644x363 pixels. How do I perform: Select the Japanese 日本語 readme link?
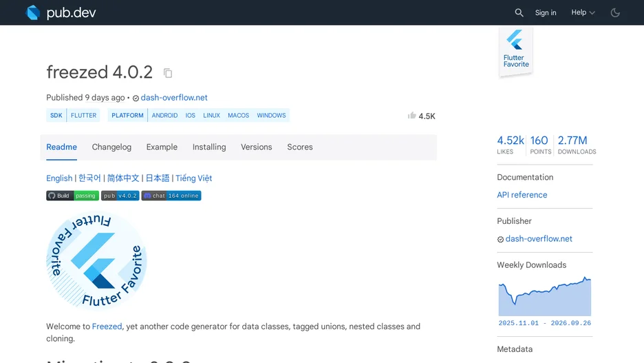tap(158, 178)
